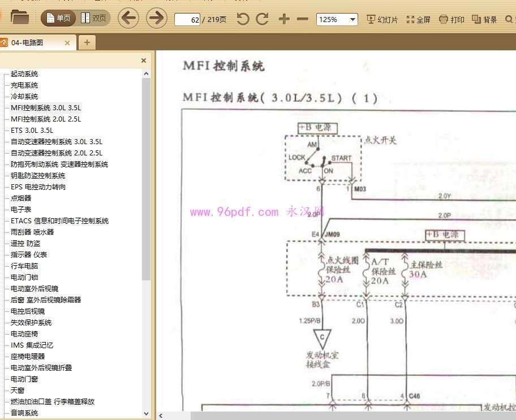Open bookmark 起动系统
The height and width of the screenshot is (420, 516).
pos(24,74)
